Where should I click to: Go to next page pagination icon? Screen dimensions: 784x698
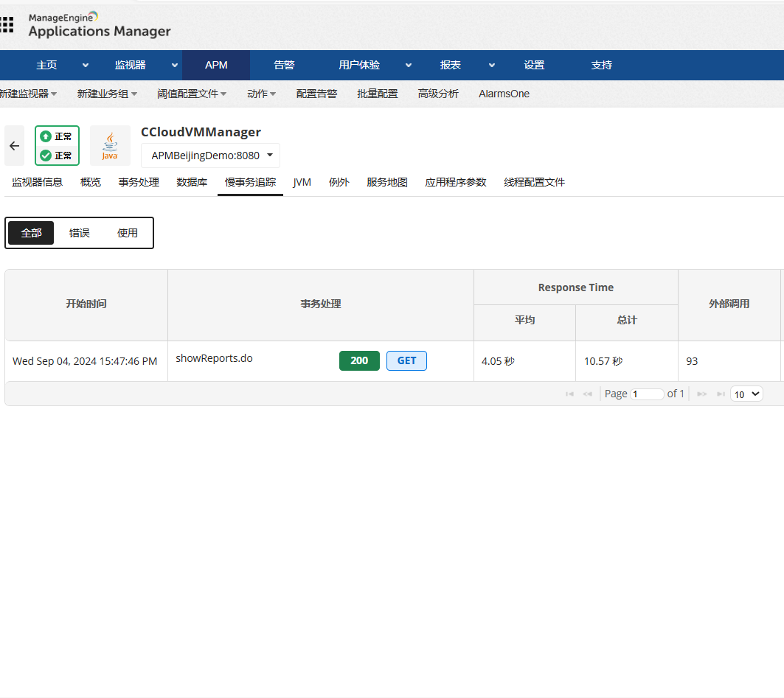tap(702, 394)
